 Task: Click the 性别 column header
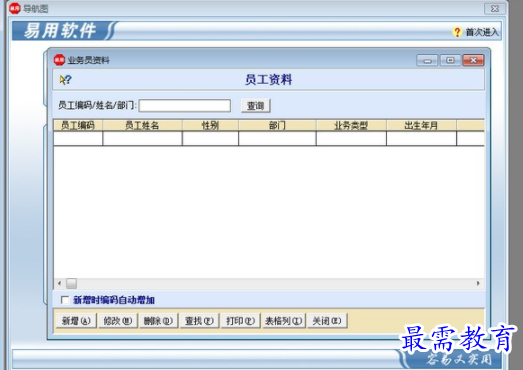(x=210, y=125)
